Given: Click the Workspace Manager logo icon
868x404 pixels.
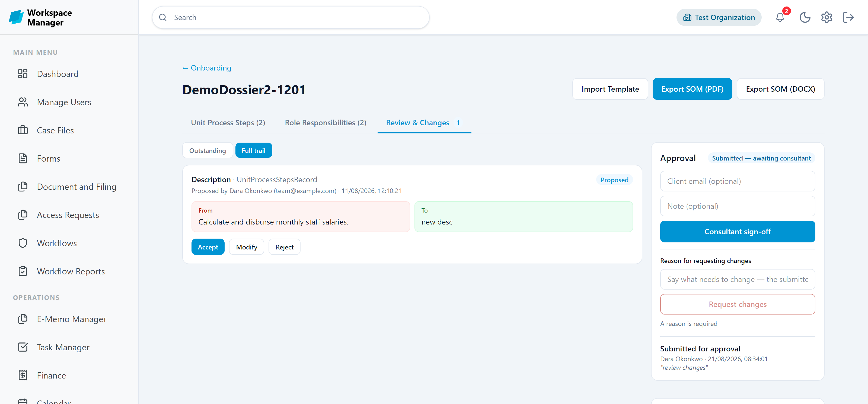Looking at the screenshot, I should (x=16, y=17).
